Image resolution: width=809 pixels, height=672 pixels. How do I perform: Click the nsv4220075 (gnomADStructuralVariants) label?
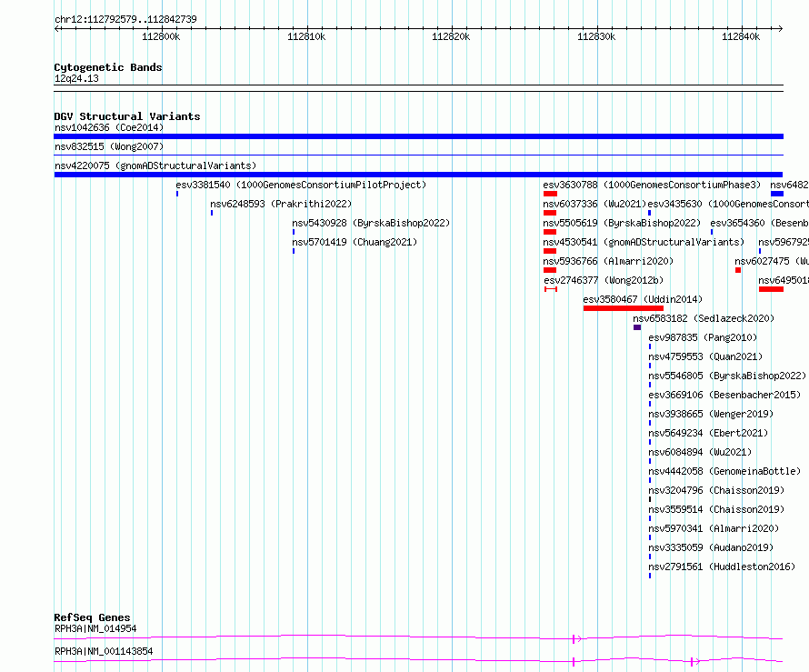tap(155, 165)
